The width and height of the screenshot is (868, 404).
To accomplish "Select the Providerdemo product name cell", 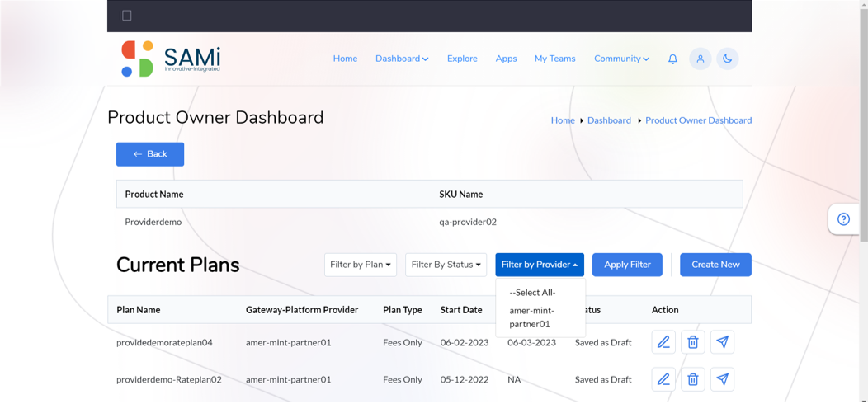I will pos(153,222).
